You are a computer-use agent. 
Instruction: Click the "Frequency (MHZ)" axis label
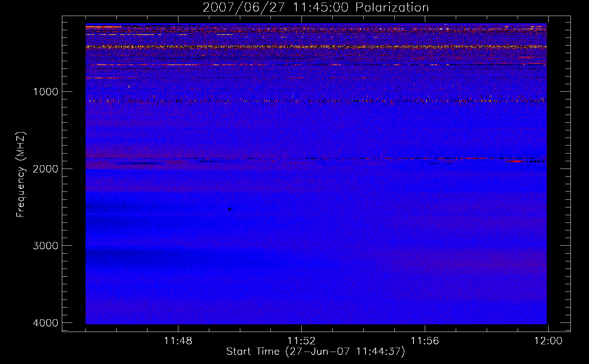point(21,175)
